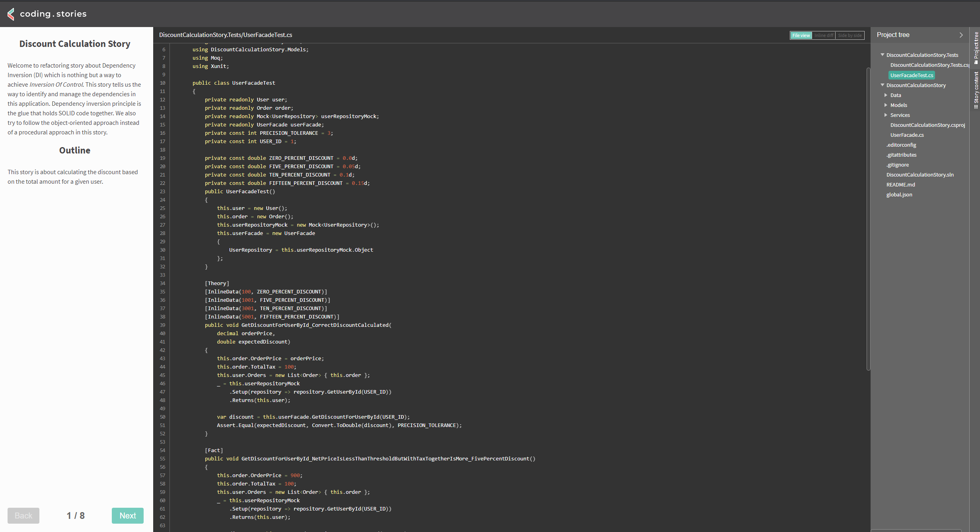980x532 pixels.
Task: Open global.json file
Action: pyautogui.click(x=899, y=194)
